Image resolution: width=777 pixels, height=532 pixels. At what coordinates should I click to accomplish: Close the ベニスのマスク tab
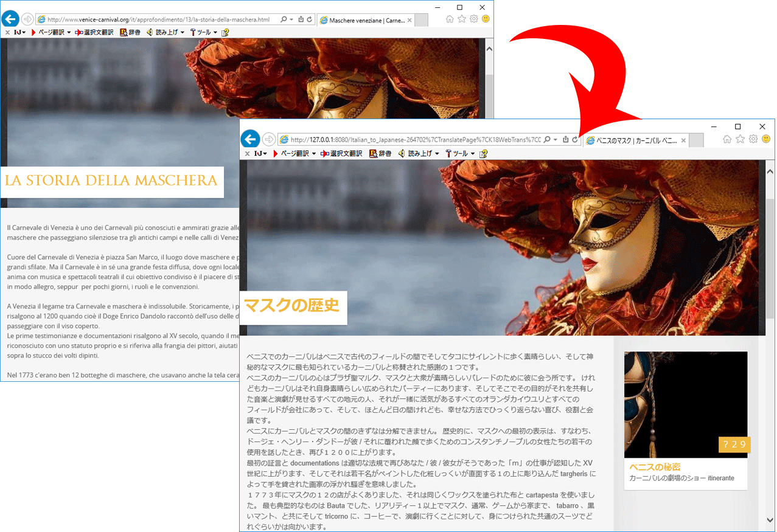tap(683, 140)
